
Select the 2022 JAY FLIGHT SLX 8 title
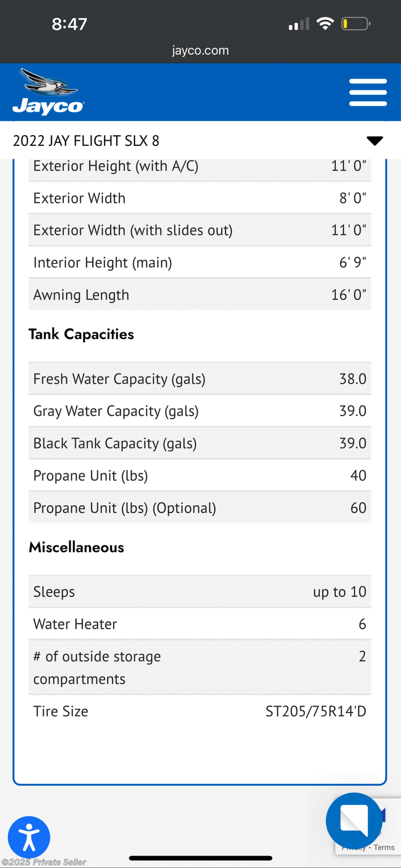pos(86,141)
